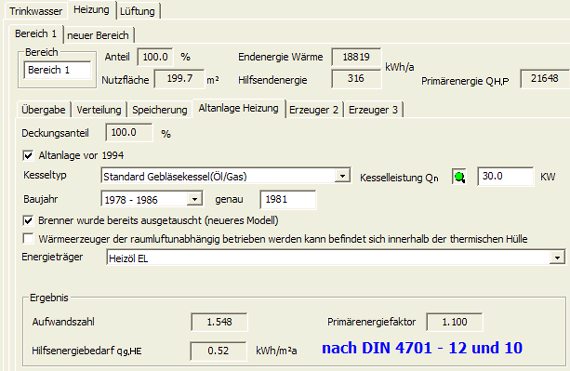Select the Altanlage Heizung tab

pyautogui.click(x=238, y=108)
